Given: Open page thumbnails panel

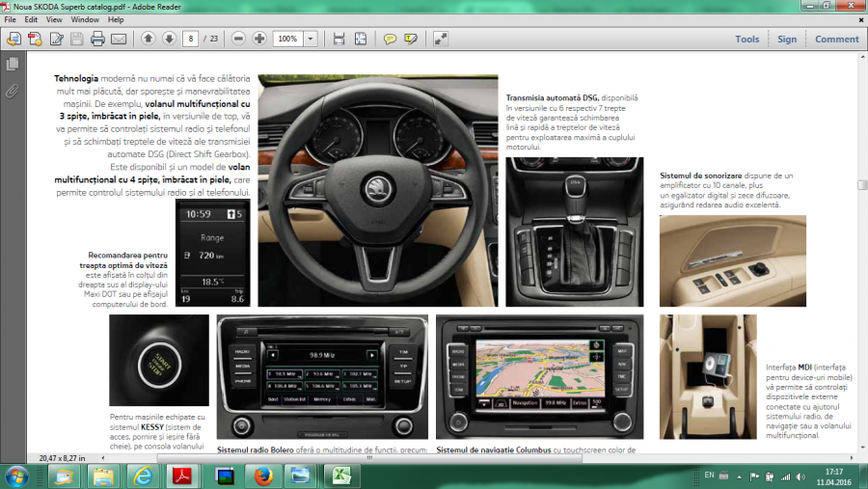Looking at the screenshot, I should point(13,65).
